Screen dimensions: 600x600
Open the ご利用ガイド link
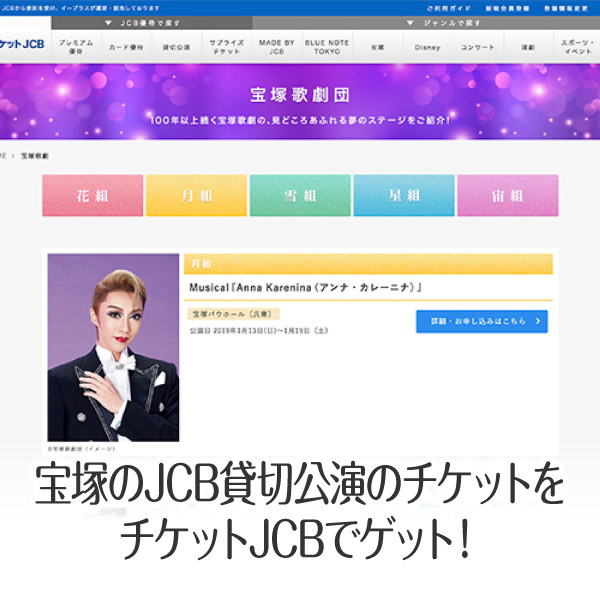[x=449, y=8]
